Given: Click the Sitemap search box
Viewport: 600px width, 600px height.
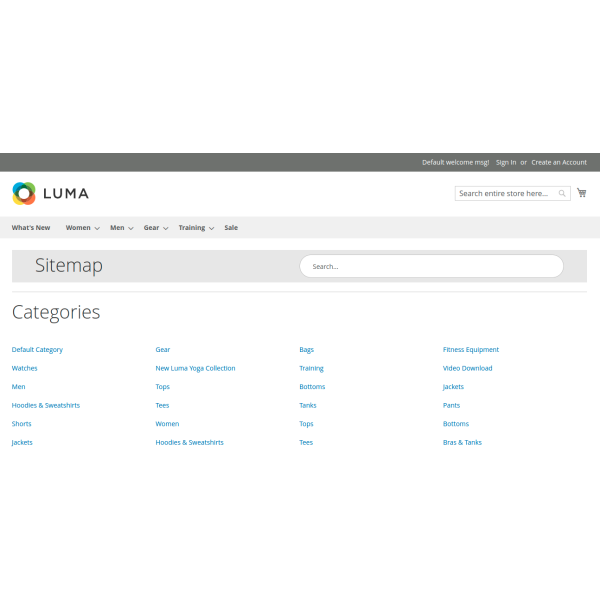Looking at the screenshot, I should point(431,266).
